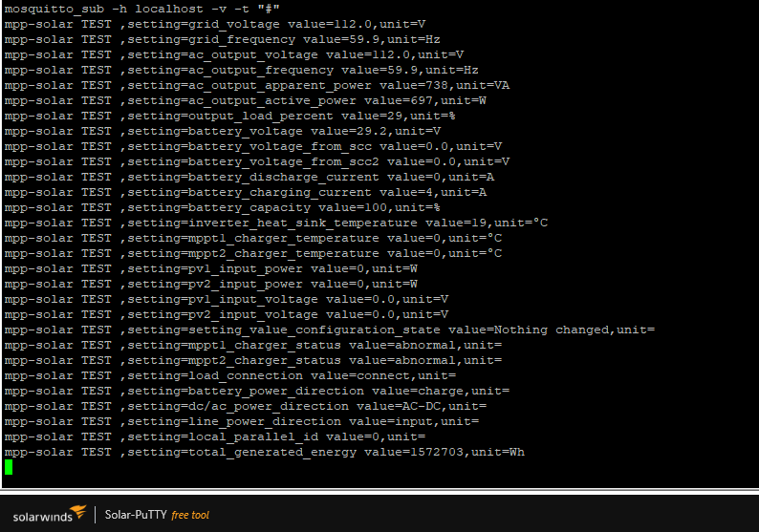Select the pv1_input_voltage line
Screen dimensions: 759x532
coord(227,299)
